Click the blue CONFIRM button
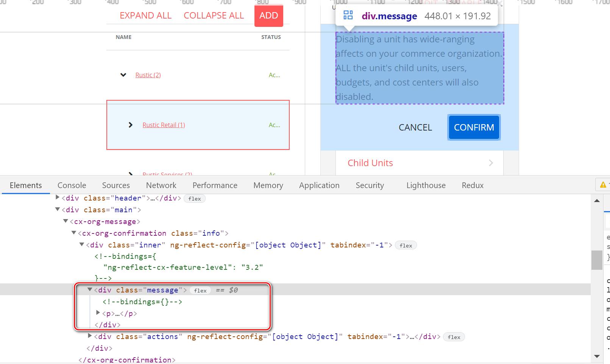 (474, 128)
